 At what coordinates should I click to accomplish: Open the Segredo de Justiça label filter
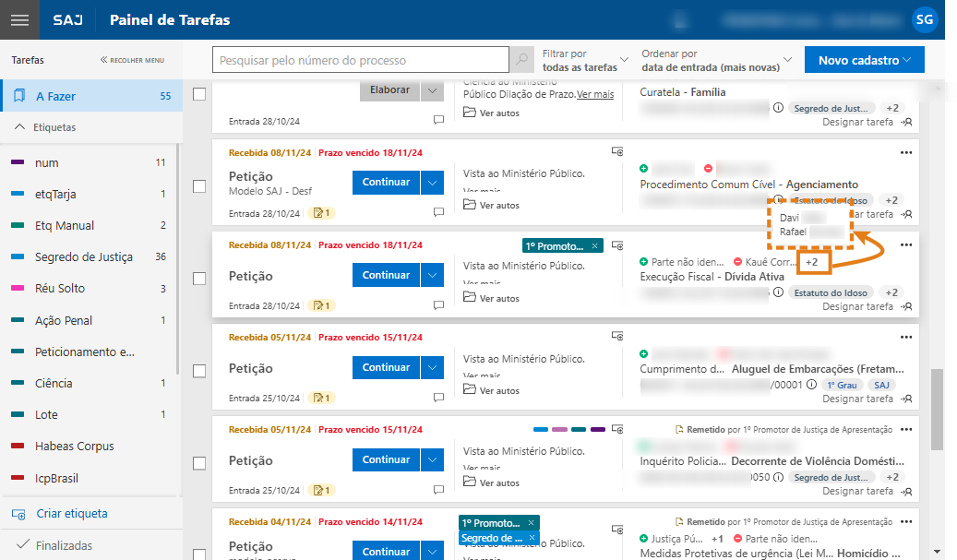point(83,256)
